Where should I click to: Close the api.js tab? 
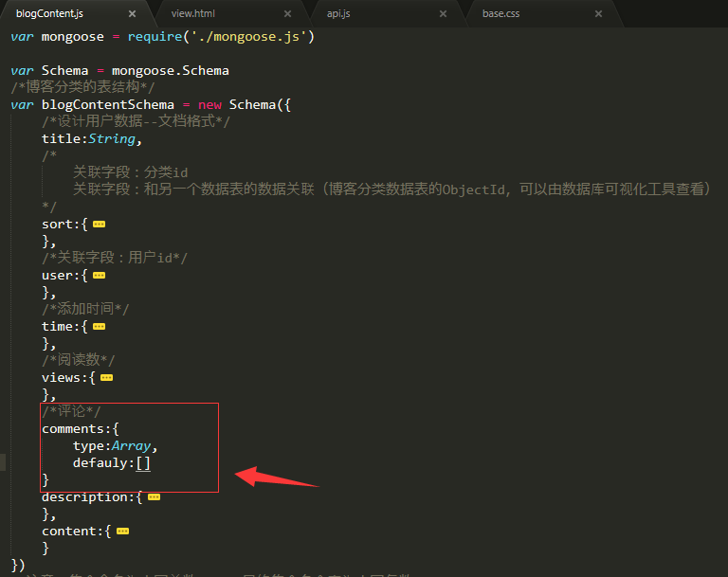pyautogui.click(x=443, y=13)
